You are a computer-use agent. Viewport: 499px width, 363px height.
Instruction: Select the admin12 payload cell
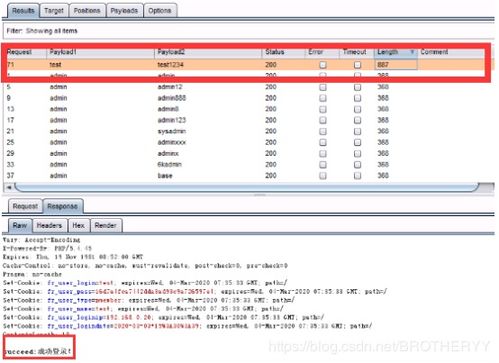(x=170, y=87)
